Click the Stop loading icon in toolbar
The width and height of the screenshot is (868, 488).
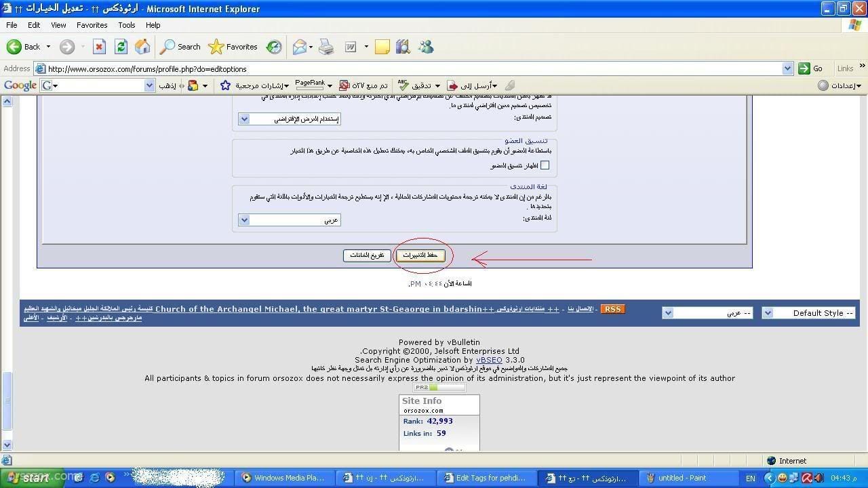pyautogui.click(x=99, y=47)
